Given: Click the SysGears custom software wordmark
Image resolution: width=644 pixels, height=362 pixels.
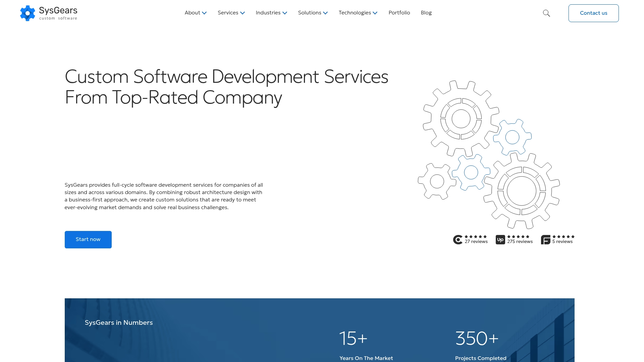Looking at the screenshot, I should point(58,13).
